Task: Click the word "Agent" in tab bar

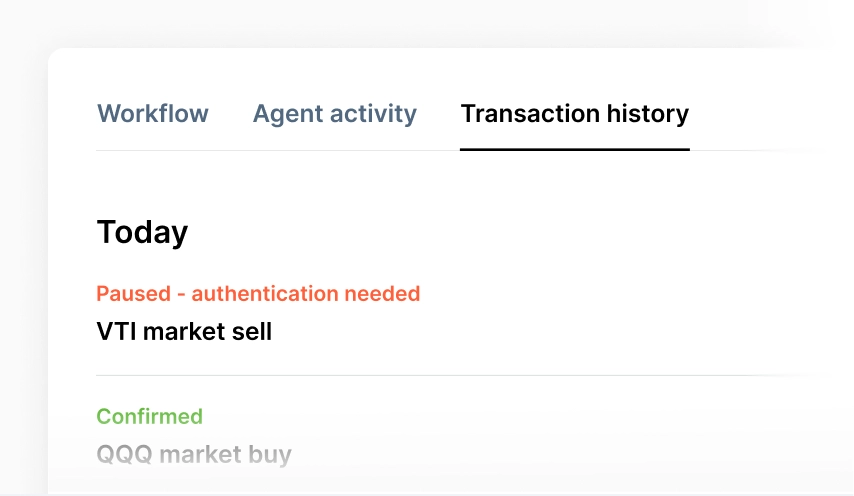Action: pyautogui.click(x=287, y=114)
